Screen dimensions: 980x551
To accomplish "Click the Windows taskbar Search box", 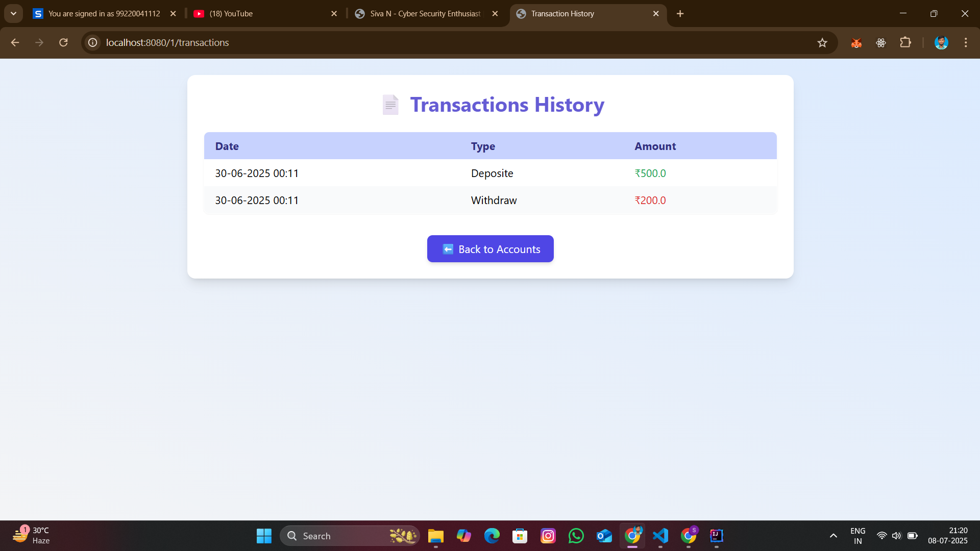I will click(x=350, y=536).
